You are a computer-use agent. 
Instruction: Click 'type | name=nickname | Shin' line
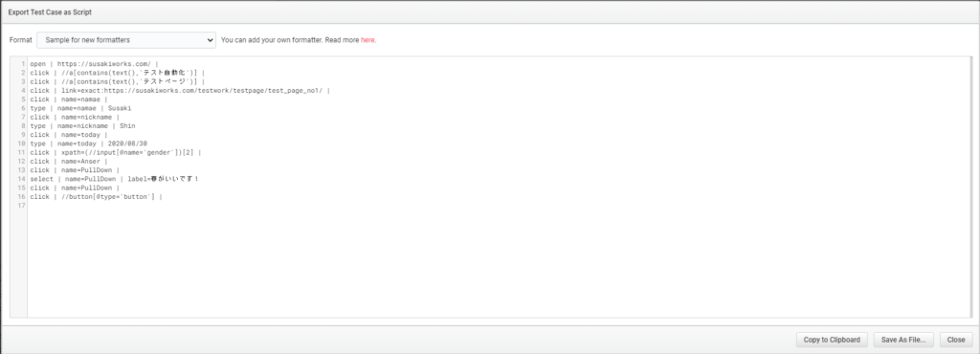click(x=82, y=125)
